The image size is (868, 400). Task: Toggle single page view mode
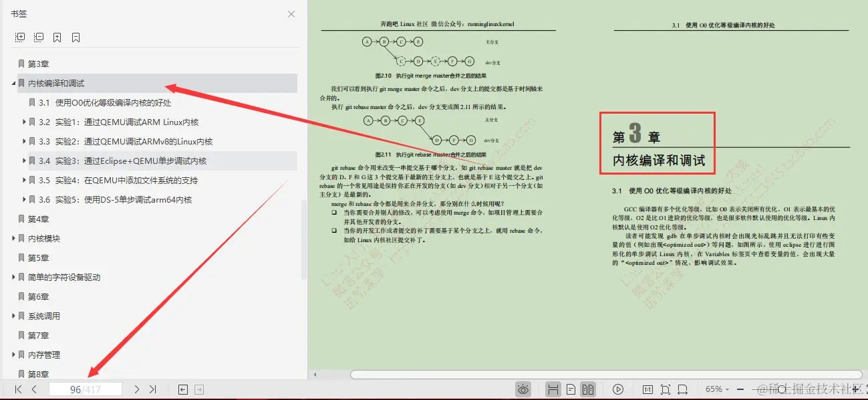(x=571, y=389)
